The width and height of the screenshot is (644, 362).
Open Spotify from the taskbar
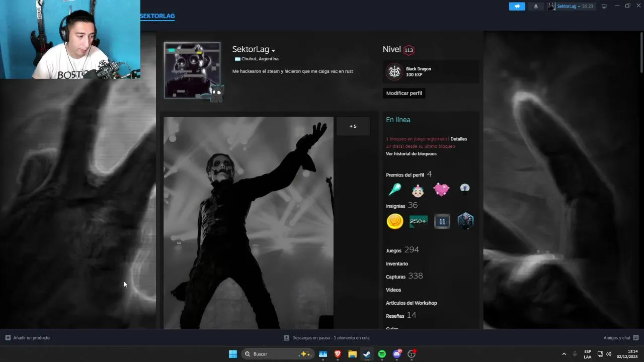(x=382, y=354)
